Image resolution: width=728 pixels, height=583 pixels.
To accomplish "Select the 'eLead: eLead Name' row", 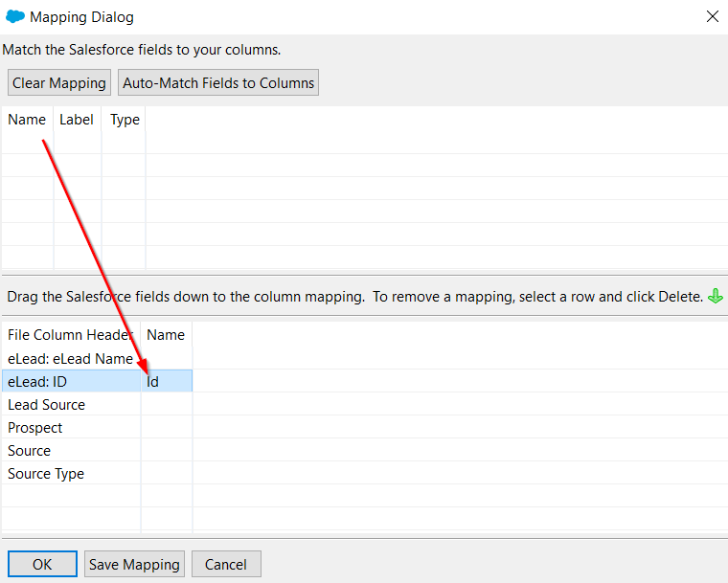I will tap(97, 358).
